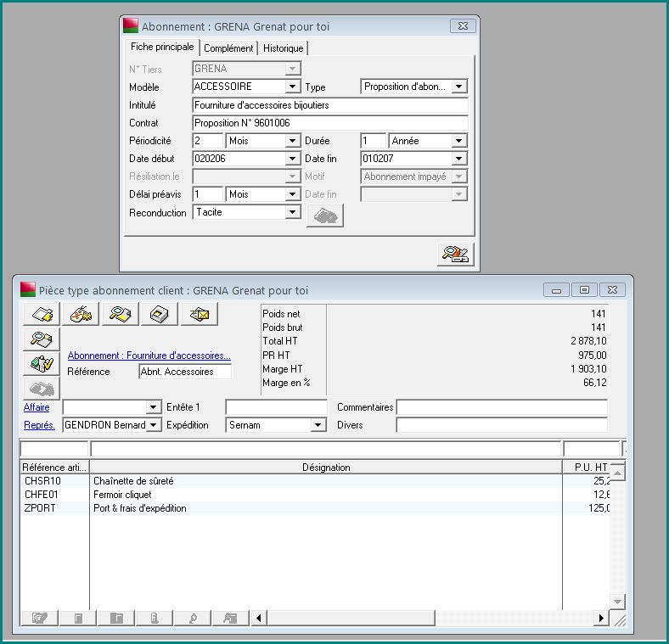669x644 pixels.
Task: Click the second bottom toolbar icon with page
Action: [78, 618]
